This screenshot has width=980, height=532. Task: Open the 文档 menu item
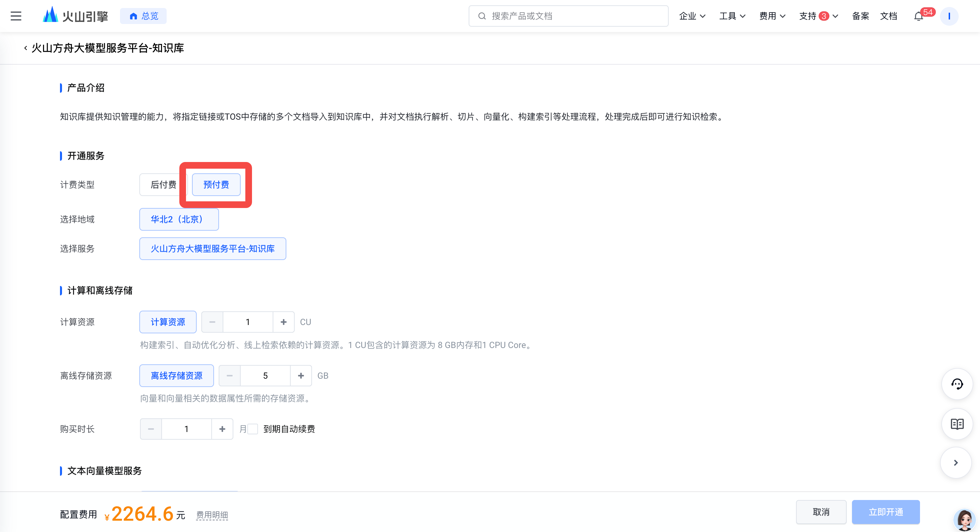point(888,16)
